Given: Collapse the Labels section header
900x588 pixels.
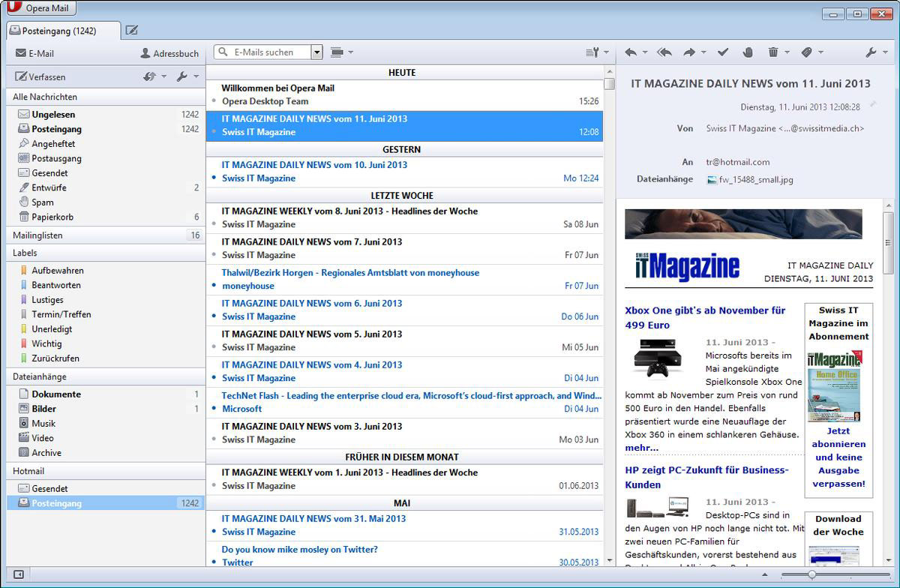Looking at the screenshot, I should coord(105,253).
